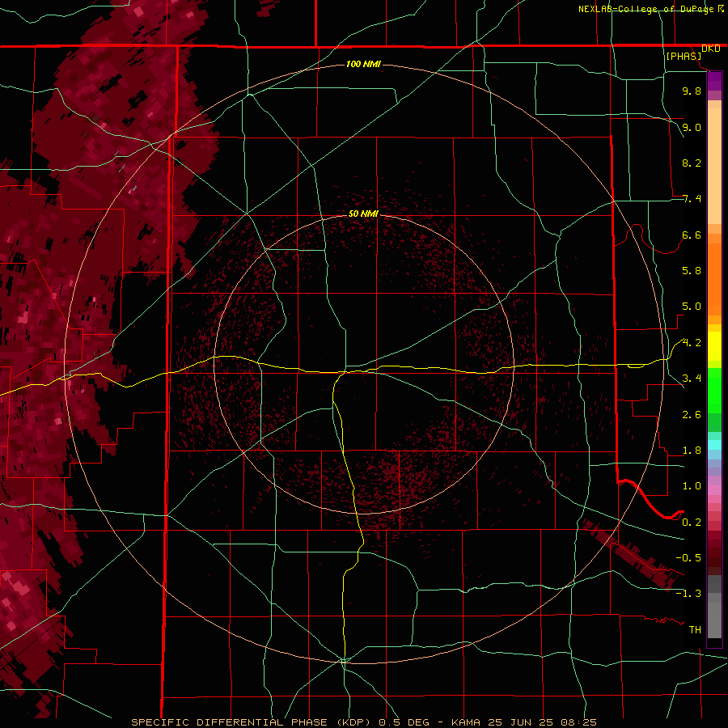Click the -1.3 value on the scale

click(x=688, y=594)
